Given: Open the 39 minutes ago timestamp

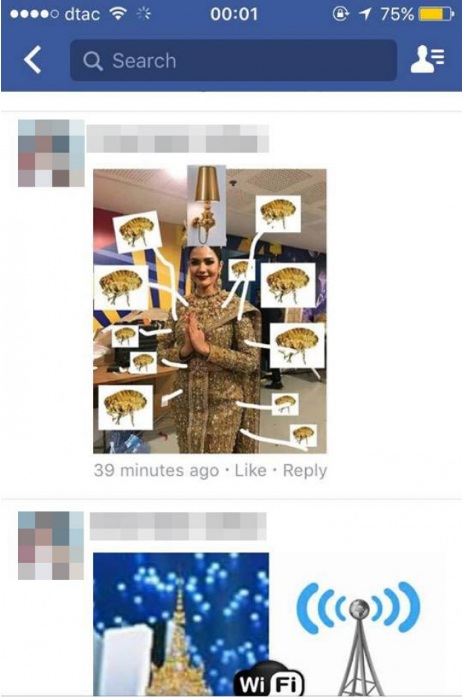Looking at the screenshot, I should 156,470.
